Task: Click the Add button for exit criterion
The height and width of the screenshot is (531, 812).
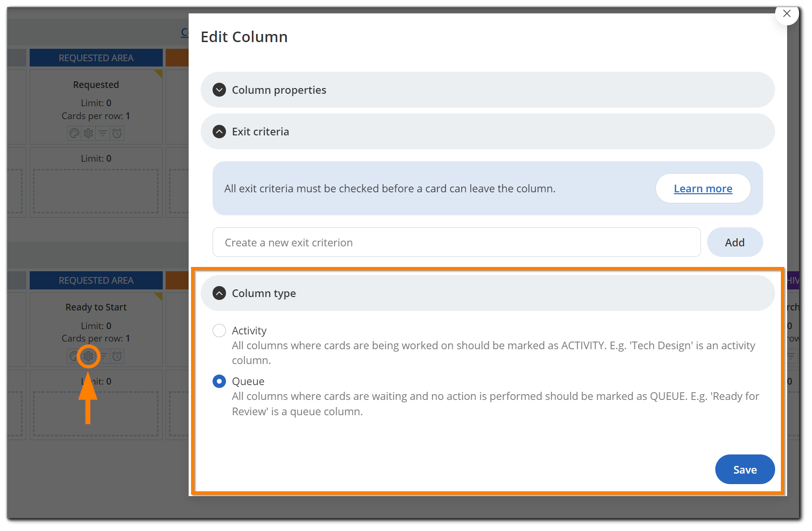Action: pyautogui.click(x=734, y=242)
